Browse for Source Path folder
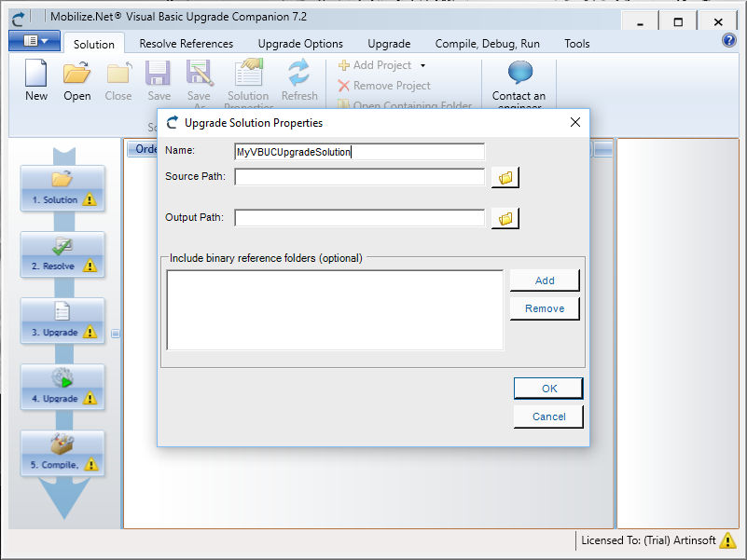 click(505, 178)
